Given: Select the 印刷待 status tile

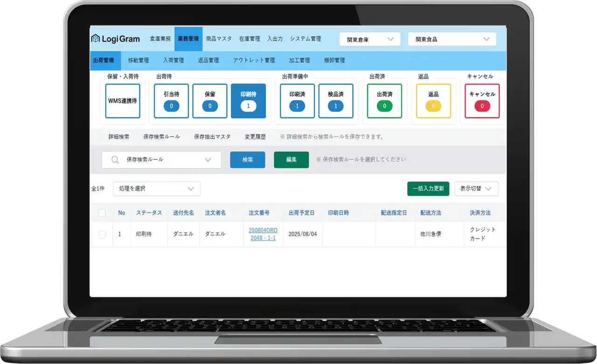Looking at the screenshot, I should pyautogui.click(x=248, y=101).
